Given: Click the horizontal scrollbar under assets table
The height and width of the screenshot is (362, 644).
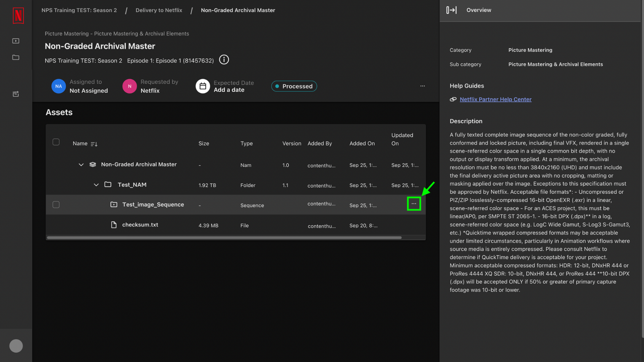Looking at the screenshot, I should click(224, 238).
